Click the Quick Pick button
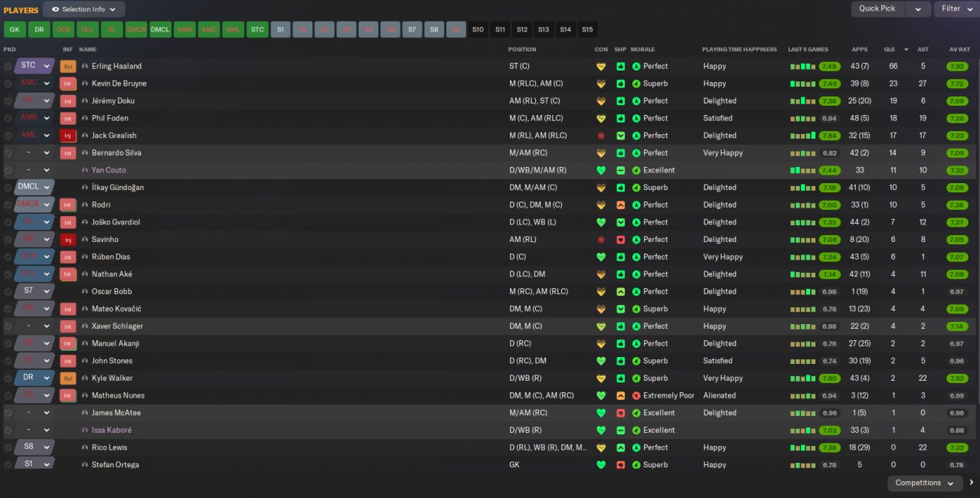Image resolution: width=980 pixels, height=498 pixels. tap(877, 9)
